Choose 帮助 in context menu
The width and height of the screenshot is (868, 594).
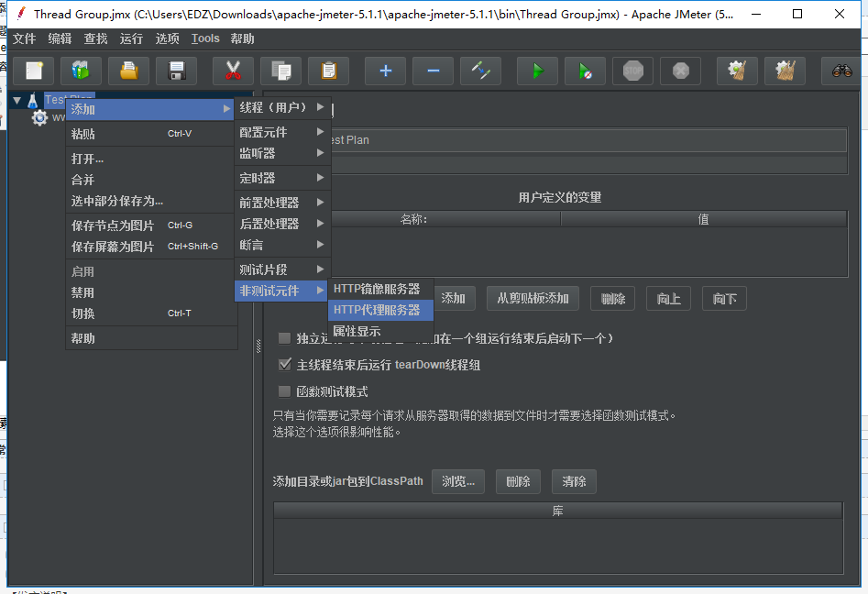coord(151,338)
